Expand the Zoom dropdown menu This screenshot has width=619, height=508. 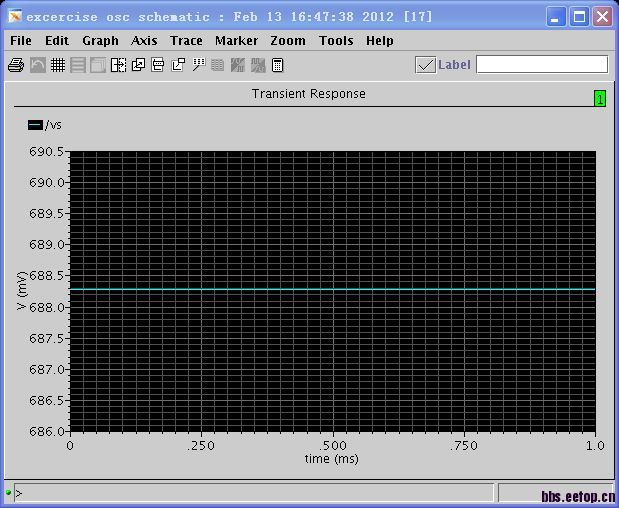coord(288,41)
